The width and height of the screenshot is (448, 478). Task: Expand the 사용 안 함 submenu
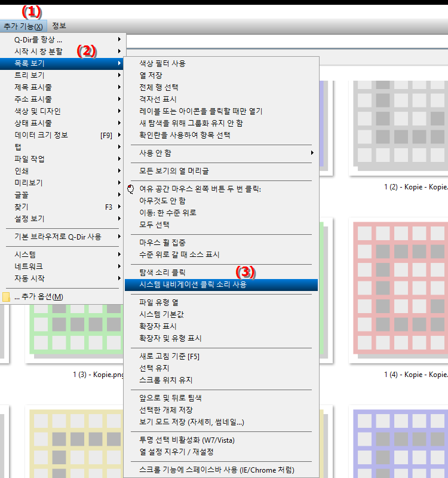point(221,153)
